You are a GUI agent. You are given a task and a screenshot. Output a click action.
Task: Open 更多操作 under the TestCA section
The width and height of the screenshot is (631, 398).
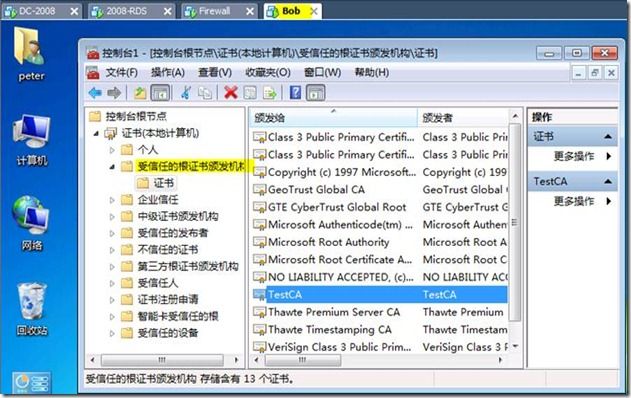point(574,201)
